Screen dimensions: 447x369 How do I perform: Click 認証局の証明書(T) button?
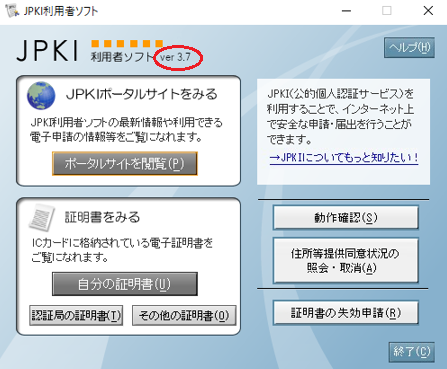click(76, 315)
